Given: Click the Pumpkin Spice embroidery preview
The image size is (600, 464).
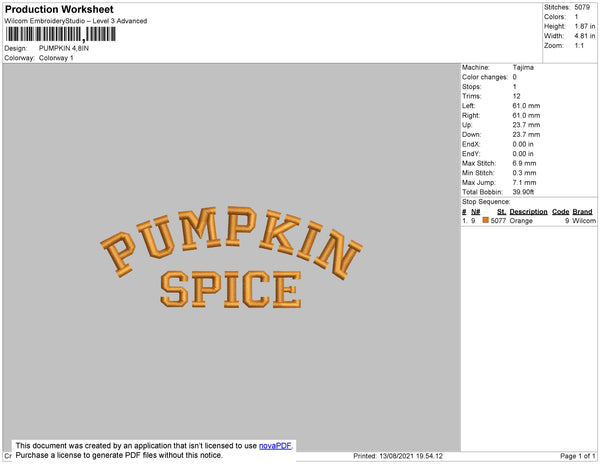Looking at the screenshot, I should click(232, 257).
